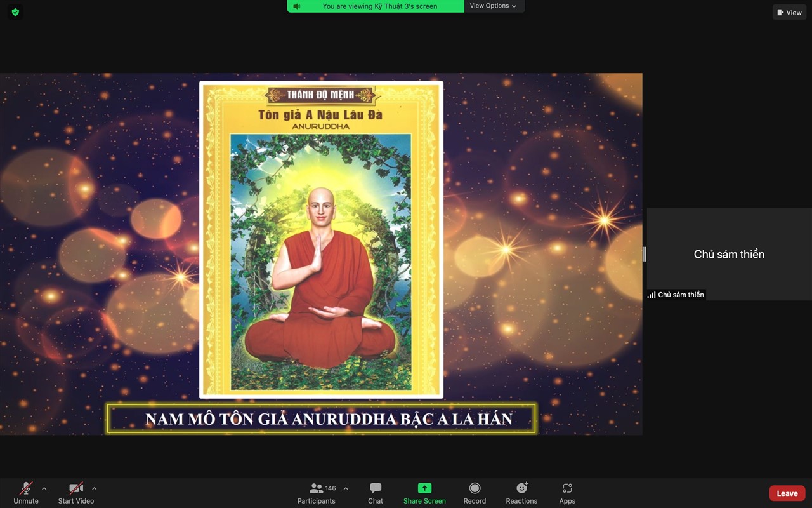This screenshot has width=812, height=508.
Task: Click the green encryption shield icon
Action: (x=15, y=12)
